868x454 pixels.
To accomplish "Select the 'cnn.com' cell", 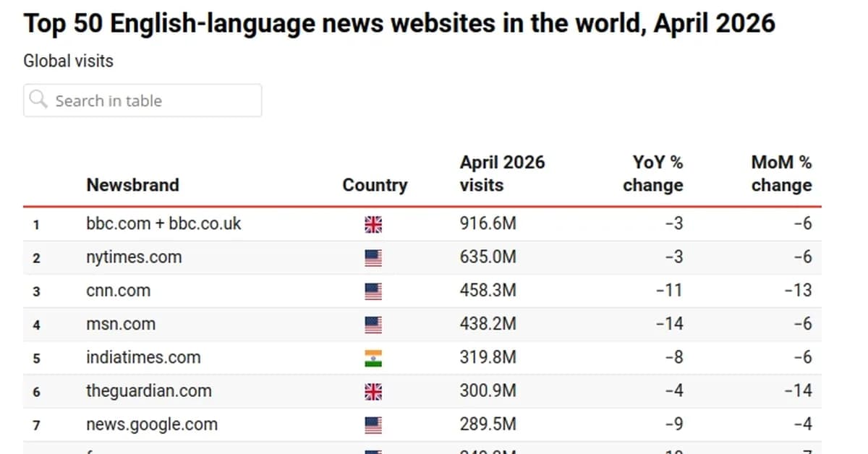I will pyautogui.click(x=119, y=291).
